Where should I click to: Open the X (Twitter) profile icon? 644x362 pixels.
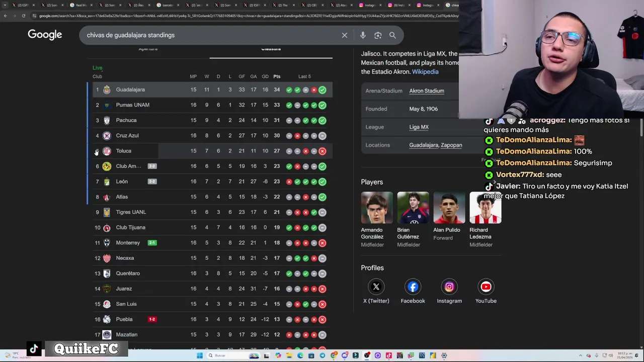click(x=376, y=287)
